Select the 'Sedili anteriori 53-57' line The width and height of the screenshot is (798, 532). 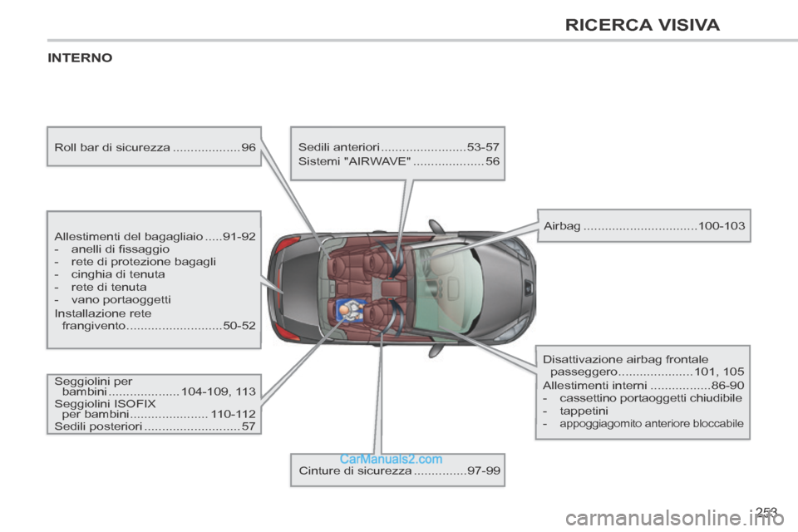[398, 147]
